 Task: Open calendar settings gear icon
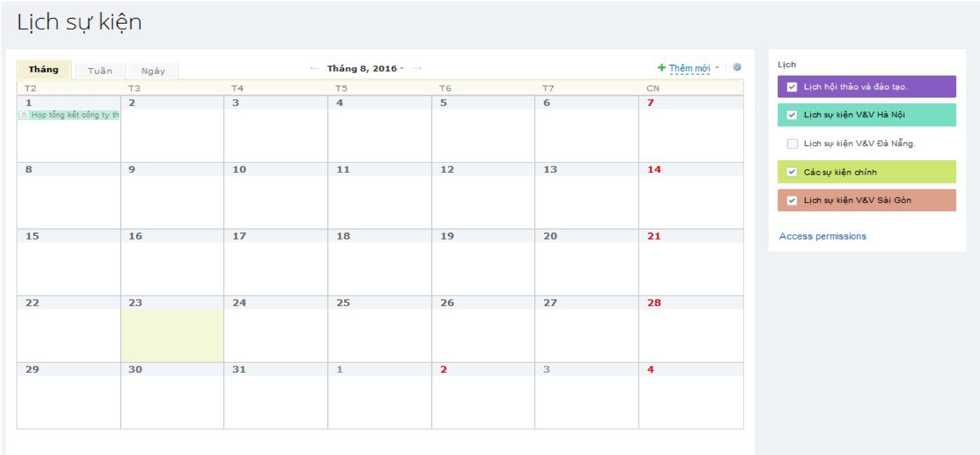tap(737, 67)
